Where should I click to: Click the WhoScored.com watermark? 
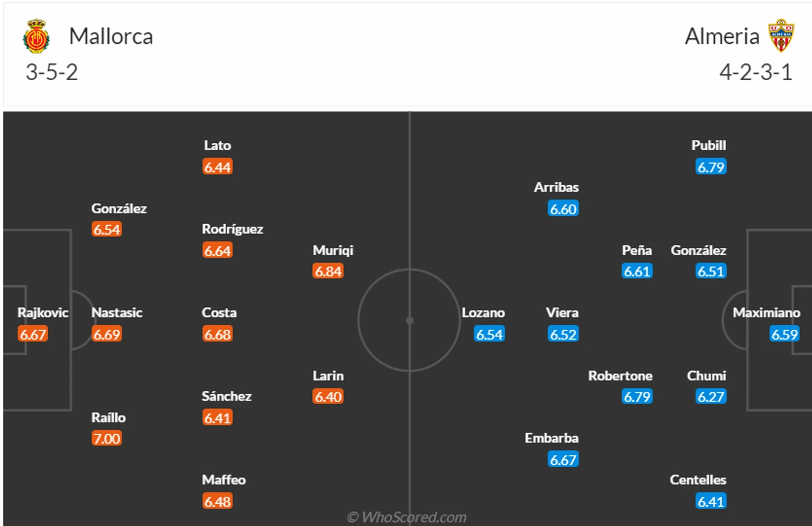pos(407,517)
